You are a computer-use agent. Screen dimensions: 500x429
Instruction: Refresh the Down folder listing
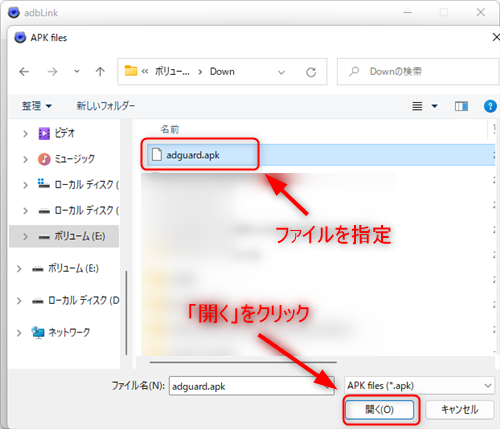click(311, 72)
